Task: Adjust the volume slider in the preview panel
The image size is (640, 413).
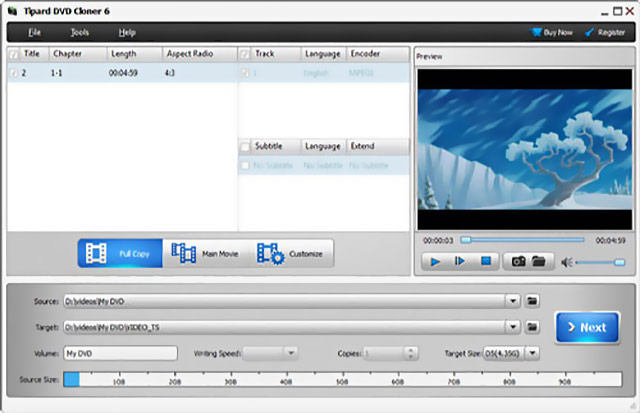Action: pos(598,262)
